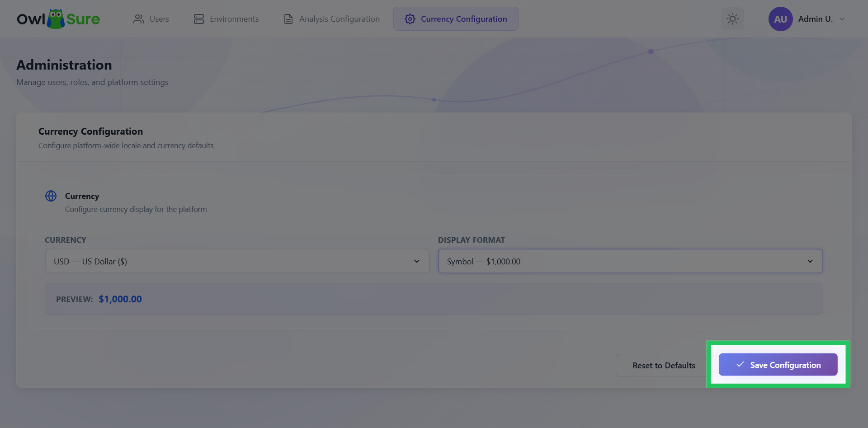Viewport: 868px width, 428px height.
Task: Open the Currency dropdown showing USD
Action: coord(237,261)
